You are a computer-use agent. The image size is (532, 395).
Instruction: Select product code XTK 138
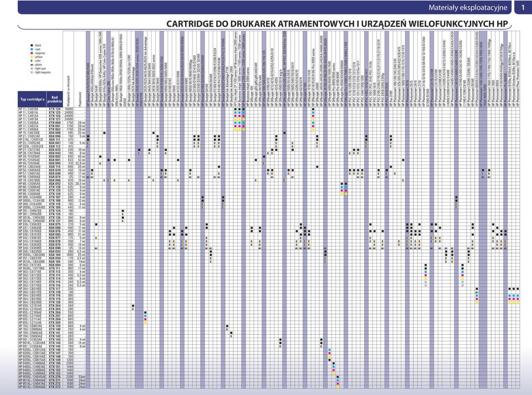coord(54,292)
